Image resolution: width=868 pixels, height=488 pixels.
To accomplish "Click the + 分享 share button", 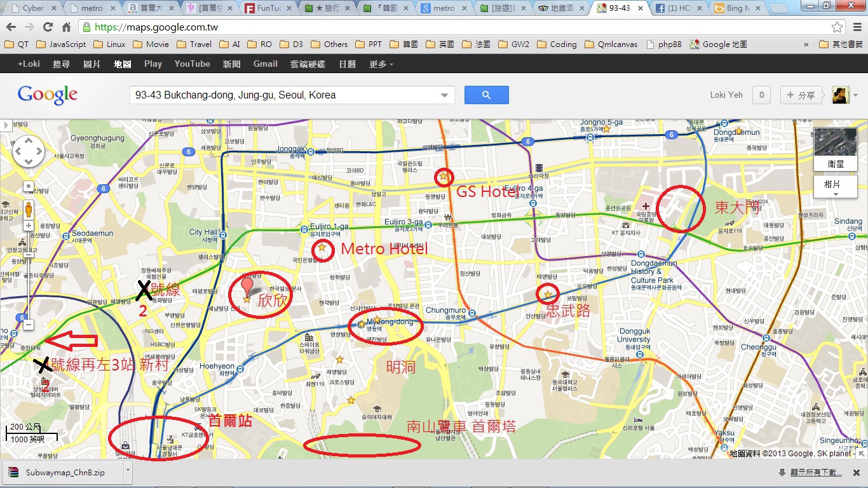I will (801, 95).
